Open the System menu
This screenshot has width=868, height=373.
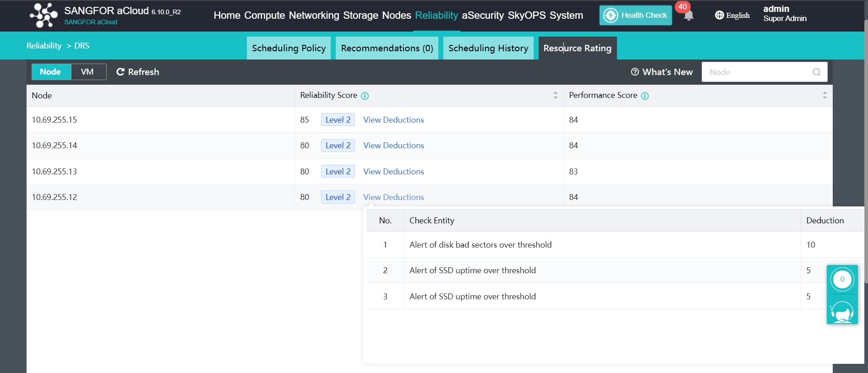pos(566,15)
